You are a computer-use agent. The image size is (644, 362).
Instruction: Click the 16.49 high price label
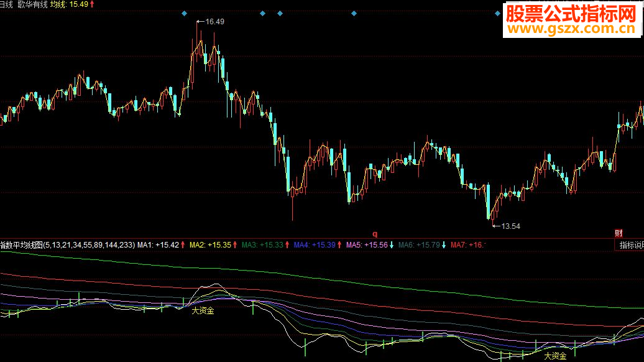214,21
